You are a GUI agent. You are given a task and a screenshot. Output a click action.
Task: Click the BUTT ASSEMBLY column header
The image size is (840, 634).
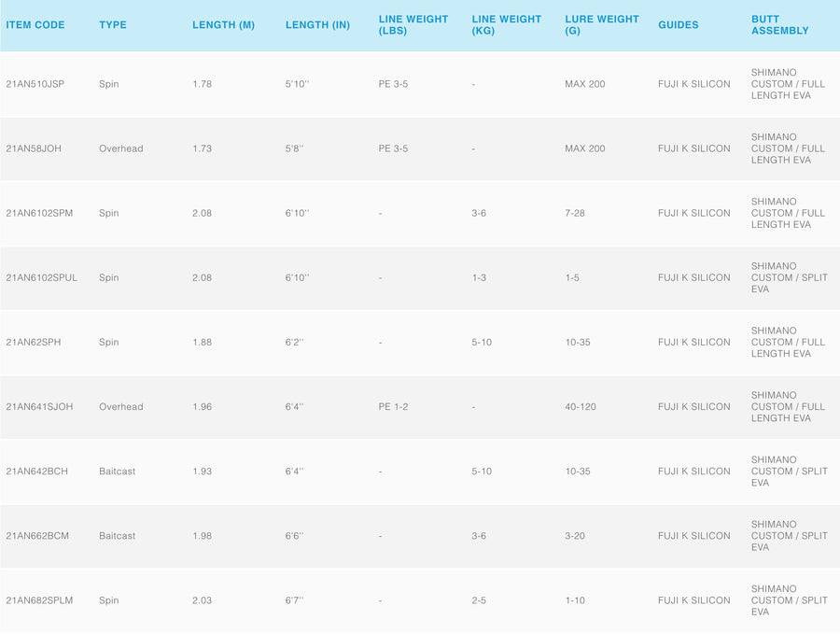click(x=780, y=25)
